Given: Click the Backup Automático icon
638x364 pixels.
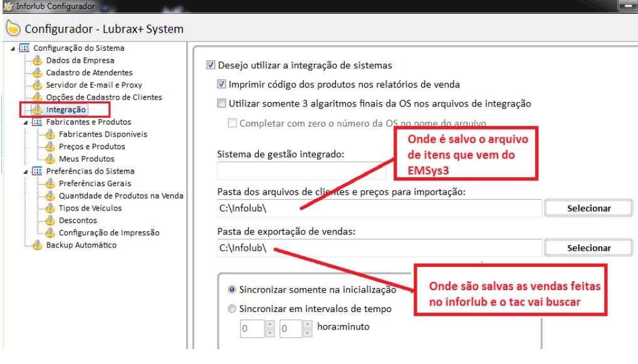Looking at the screenshot, I should [x=38, y=245].
